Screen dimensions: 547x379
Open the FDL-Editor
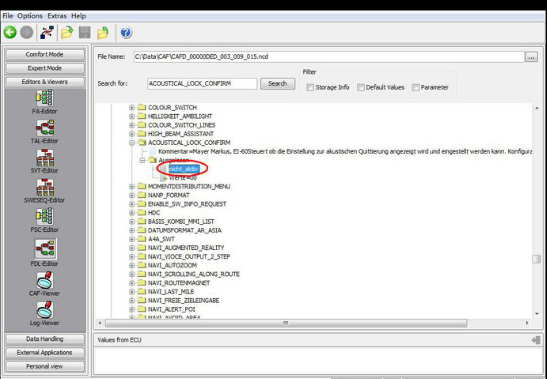pos(45,253)
